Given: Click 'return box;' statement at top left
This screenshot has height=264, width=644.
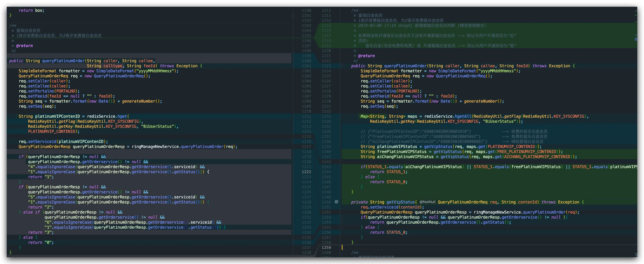Looking at the screenshot, I should pyautogui.click(x=31, y=10).
